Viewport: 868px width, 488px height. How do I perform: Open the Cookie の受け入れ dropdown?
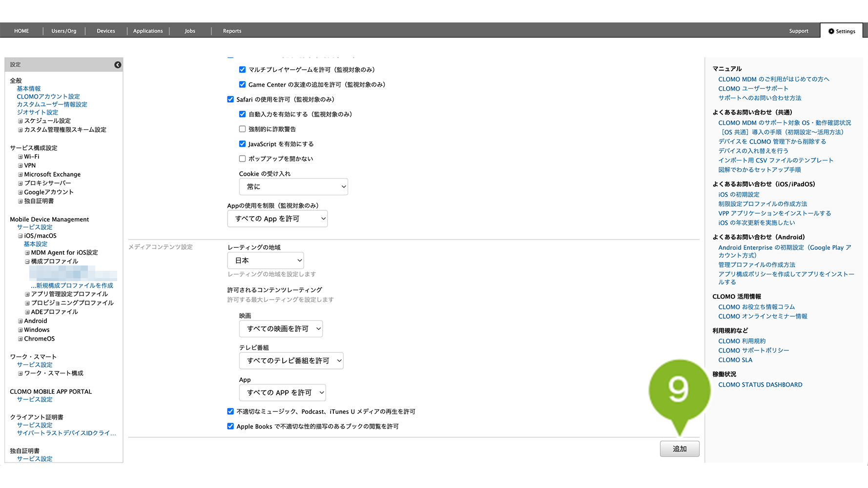[x=293, y=187]
